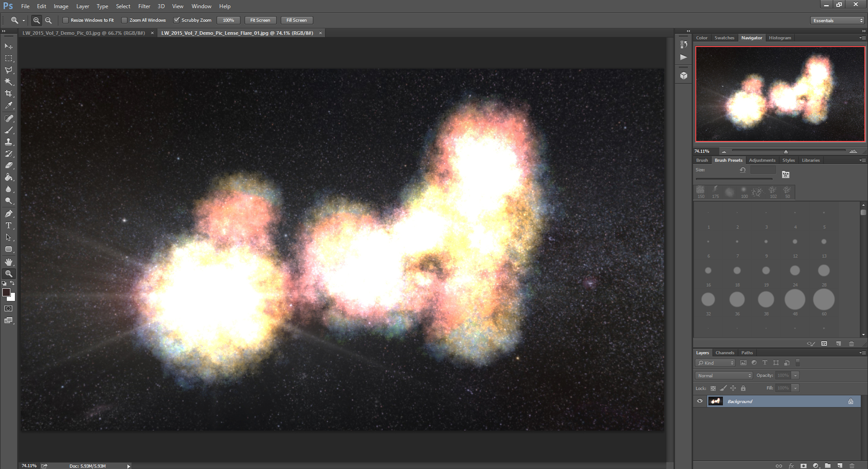
Task: Hide the Background layer visibility eye
Action: click(x=700, y=401)
